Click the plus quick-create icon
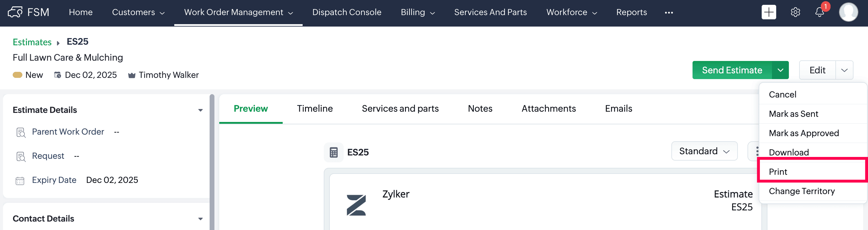Image resolution: width=868 pixels, height=230 pixels. tap(768, 12)
